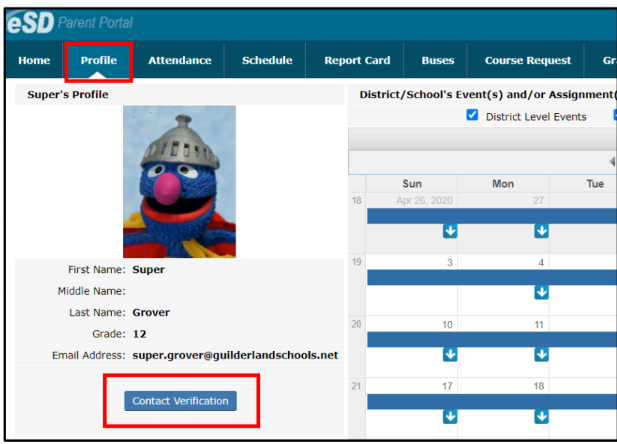Screen dimensions: 617x444
Task: Click the Mon column header
Action: click(x=503, y=184)
